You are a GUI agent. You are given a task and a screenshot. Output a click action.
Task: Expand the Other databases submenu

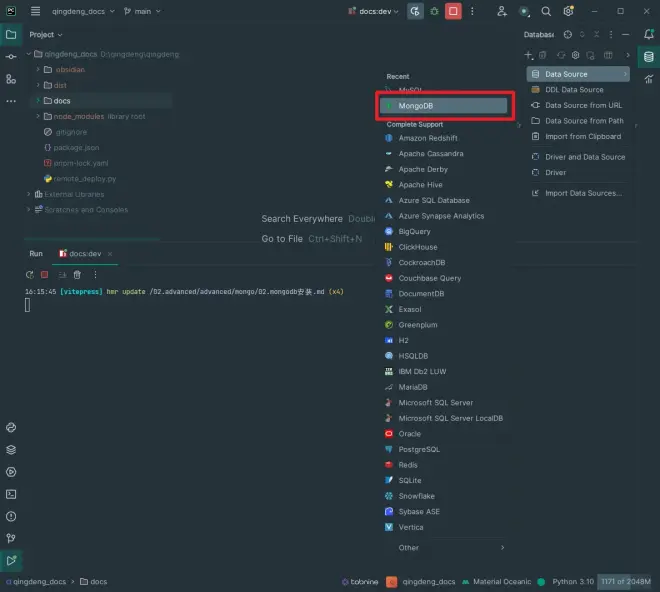coord(444,548)
